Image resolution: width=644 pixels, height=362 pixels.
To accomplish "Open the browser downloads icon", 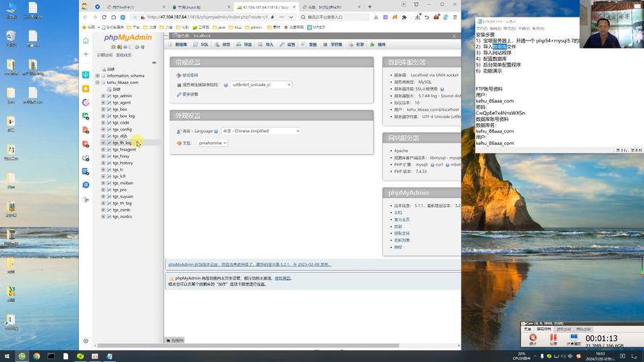I will coord(417,17).
